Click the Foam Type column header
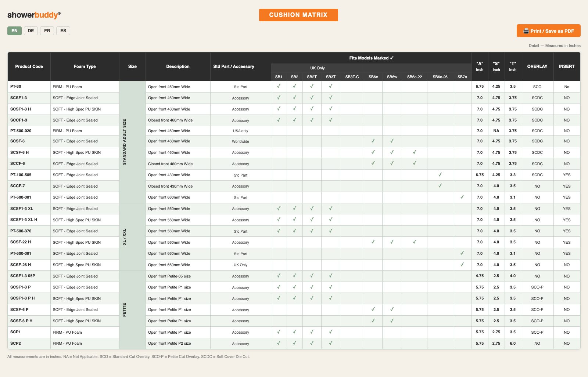 (x=85, y=66)
